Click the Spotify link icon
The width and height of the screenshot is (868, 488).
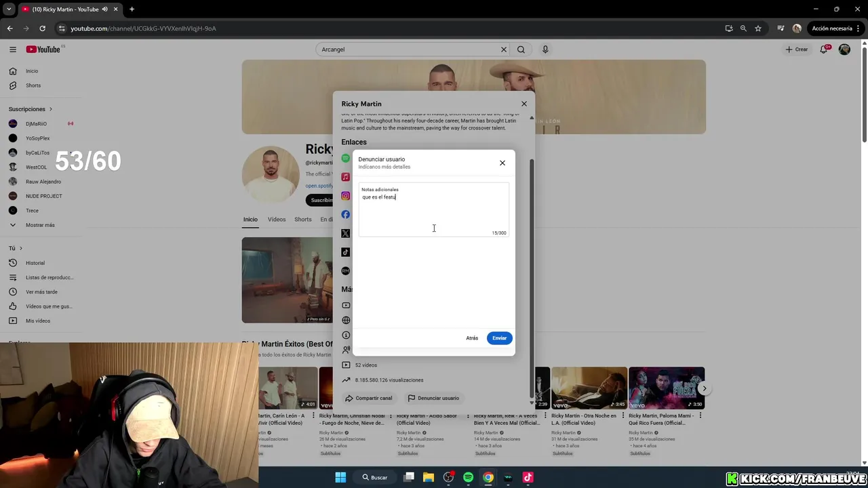[346, 158]
